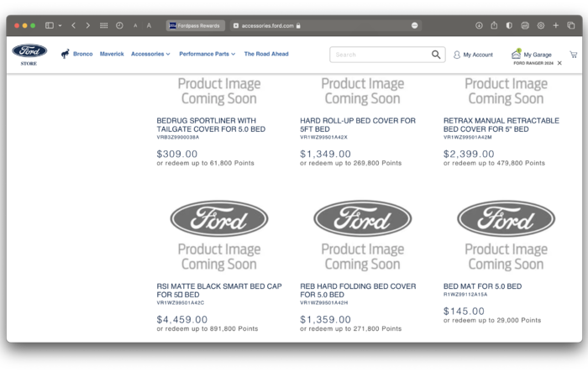Click 'or redeem up to 891,800 Points'
Viewport: 588px width, 372px height.
coord(207,328)
